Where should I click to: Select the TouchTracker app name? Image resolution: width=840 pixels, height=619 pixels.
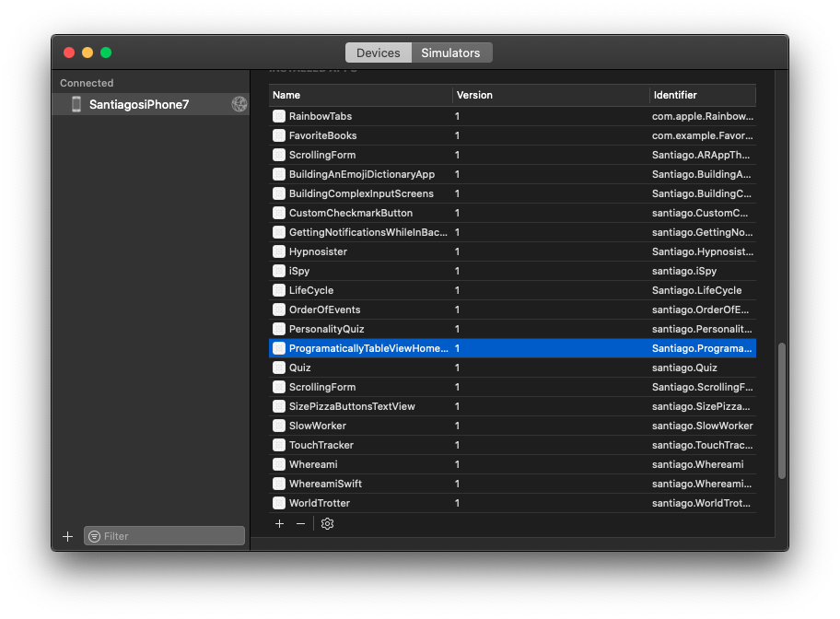[321, 445]
